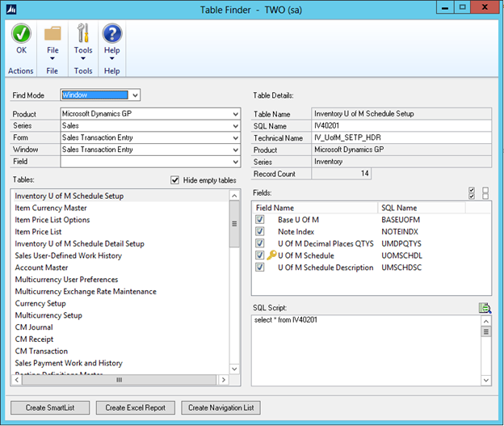Uncheck U Of M Schedule Description field

260,267
